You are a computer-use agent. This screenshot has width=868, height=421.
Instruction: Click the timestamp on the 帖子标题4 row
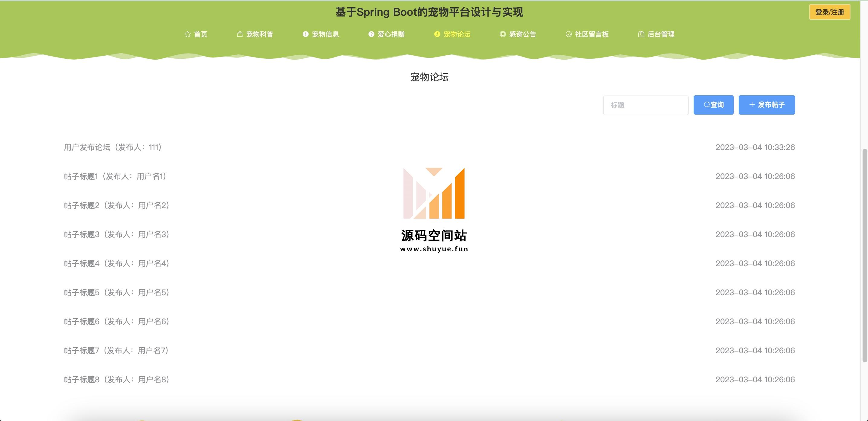pos(755,263)
